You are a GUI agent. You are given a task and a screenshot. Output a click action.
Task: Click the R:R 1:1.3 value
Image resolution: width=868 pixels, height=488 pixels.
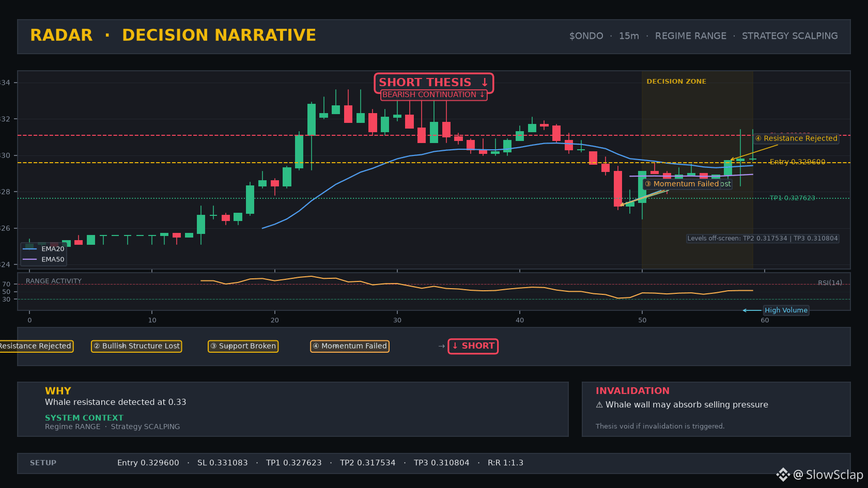505,463
